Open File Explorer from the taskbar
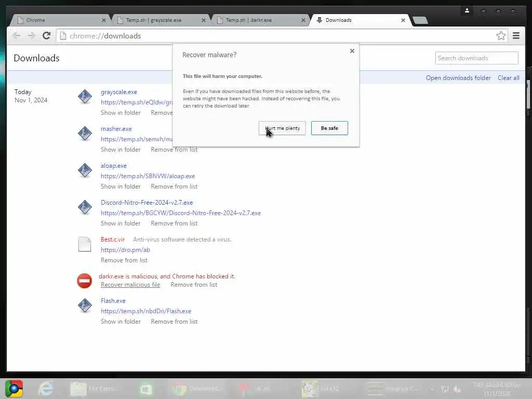Screen dimensions: 532x399 pyautogui.click(x=94, y=389)
